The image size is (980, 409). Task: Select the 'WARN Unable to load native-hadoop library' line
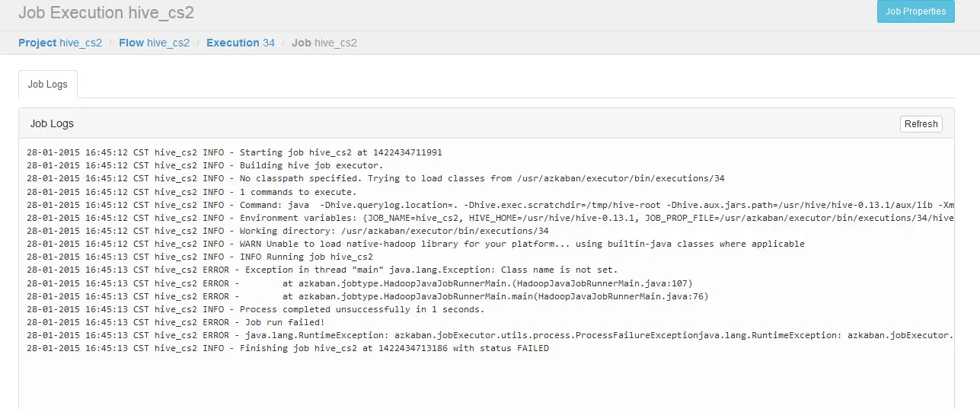pos(416,244)
